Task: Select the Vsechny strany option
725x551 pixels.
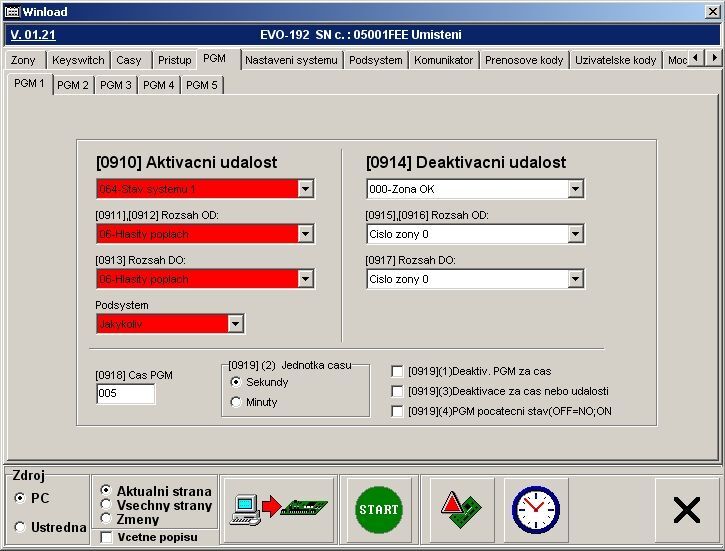Action: click(106, 505)
